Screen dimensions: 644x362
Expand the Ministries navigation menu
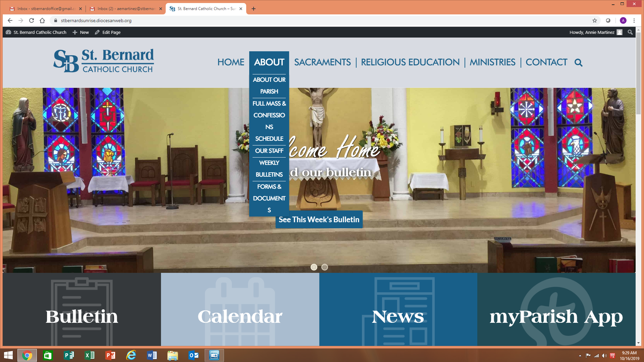pyautogui.click(x=492, y=62)
